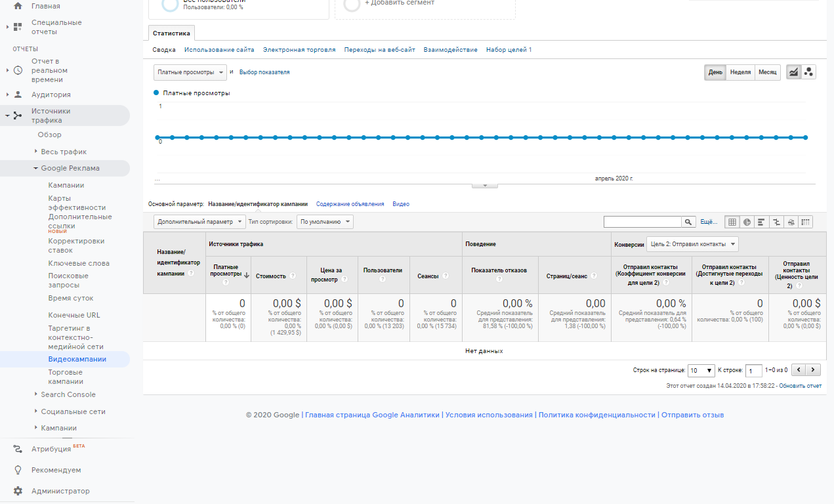Switch to pie chart percentage view
834x504 pixels.
pos(747,222)
